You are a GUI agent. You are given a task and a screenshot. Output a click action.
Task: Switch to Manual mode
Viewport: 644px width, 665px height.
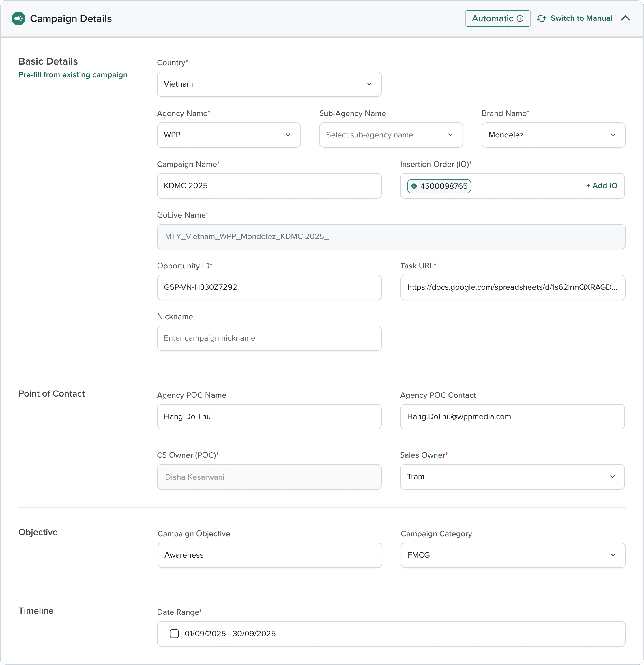581,19
